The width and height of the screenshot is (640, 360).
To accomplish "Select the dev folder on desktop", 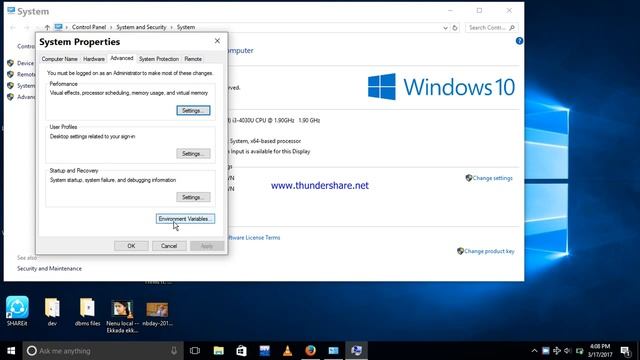I will [52, 312].
